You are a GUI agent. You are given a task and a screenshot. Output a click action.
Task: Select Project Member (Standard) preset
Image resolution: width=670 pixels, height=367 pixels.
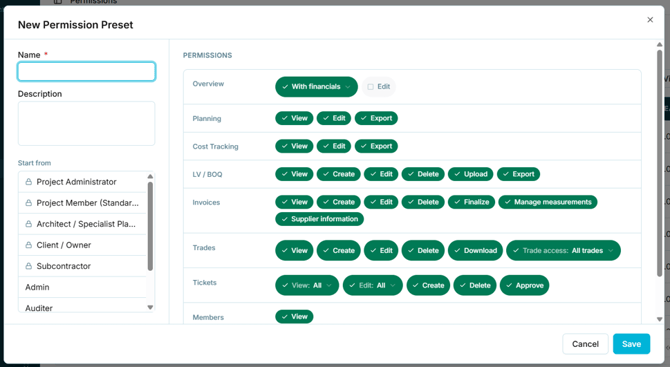coord(82,203)
